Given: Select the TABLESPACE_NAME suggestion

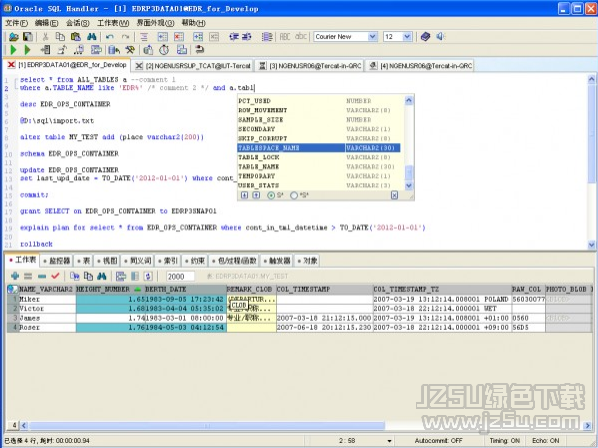Looking at the screenshot, I should [319, 148].
